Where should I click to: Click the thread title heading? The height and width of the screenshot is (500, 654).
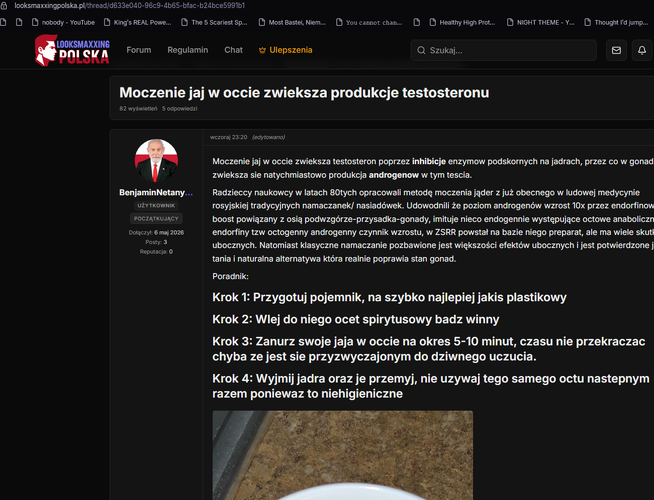pos(304,93)
